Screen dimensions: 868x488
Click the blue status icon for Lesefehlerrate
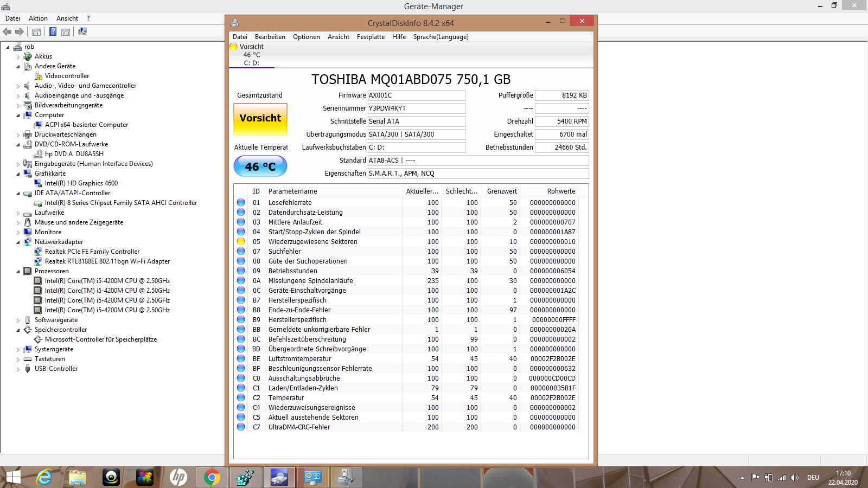click(241, 202)
